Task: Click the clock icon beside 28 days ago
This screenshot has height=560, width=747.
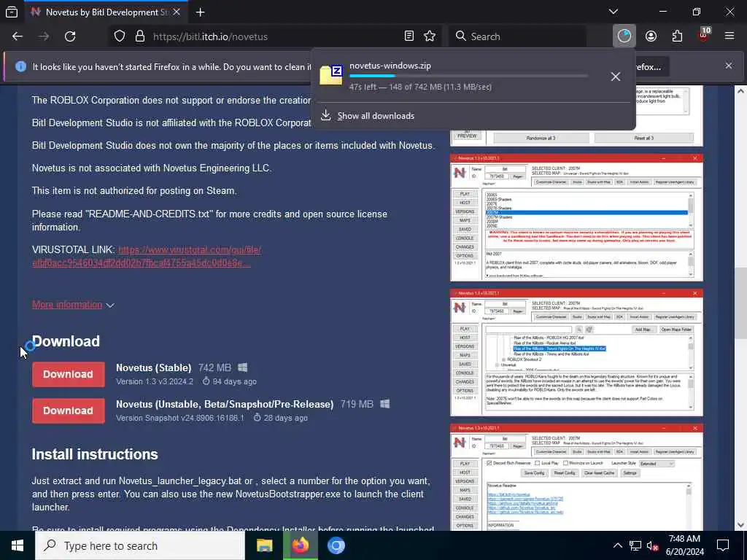Action: (x=258, y=418)
